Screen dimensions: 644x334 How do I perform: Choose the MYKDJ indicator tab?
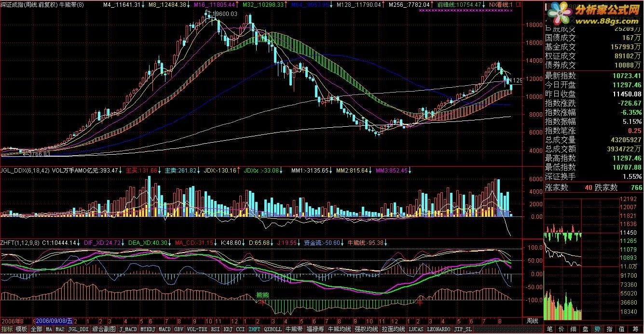click(x=148, y=329)
